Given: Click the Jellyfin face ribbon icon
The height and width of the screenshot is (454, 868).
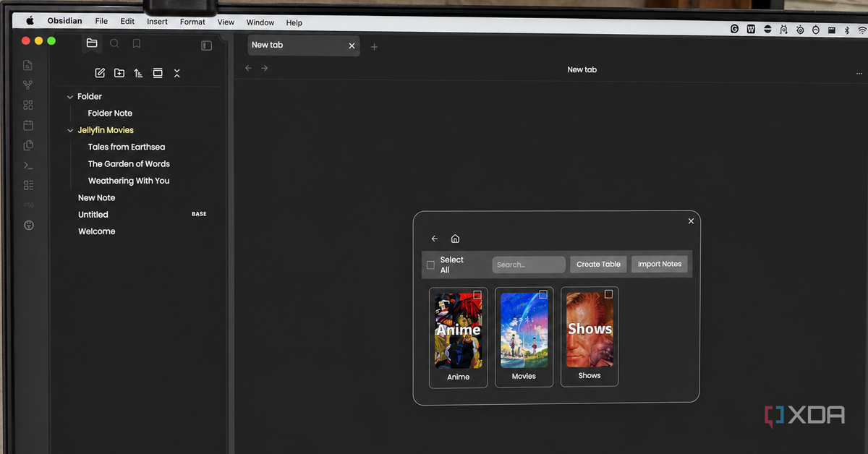Looking at the screenshot, I should [x=28, y=226].
